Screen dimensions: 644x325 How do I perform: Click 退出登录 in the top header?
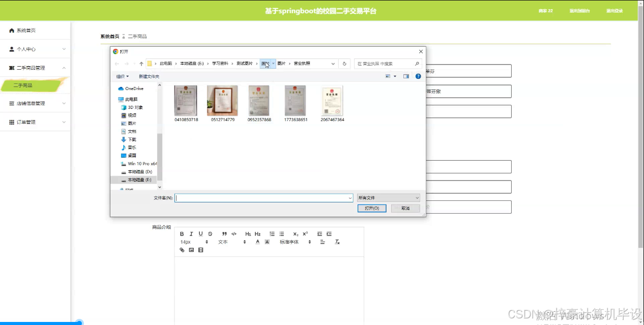click(614, 11)
